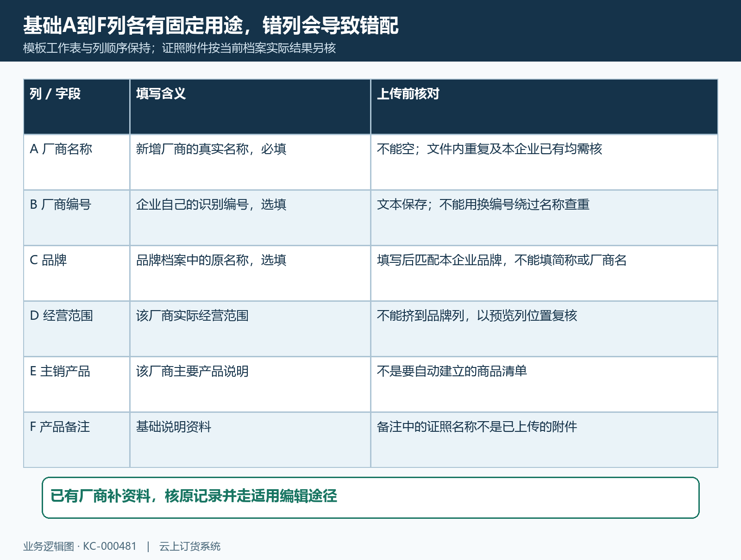Click the '列 / 字段' column header
Screen dimensions: 741x560
tap(77, 107)
